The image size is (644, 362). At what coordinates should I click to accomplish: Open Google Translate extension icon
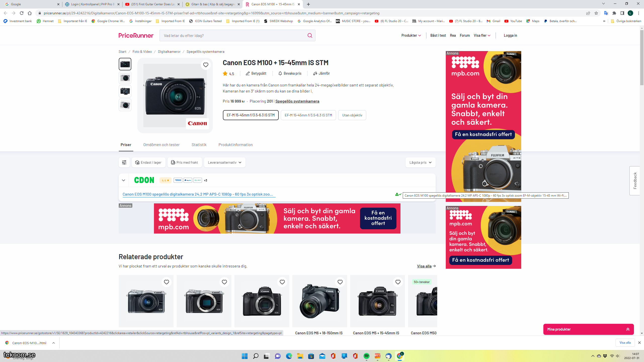[606, 13]
